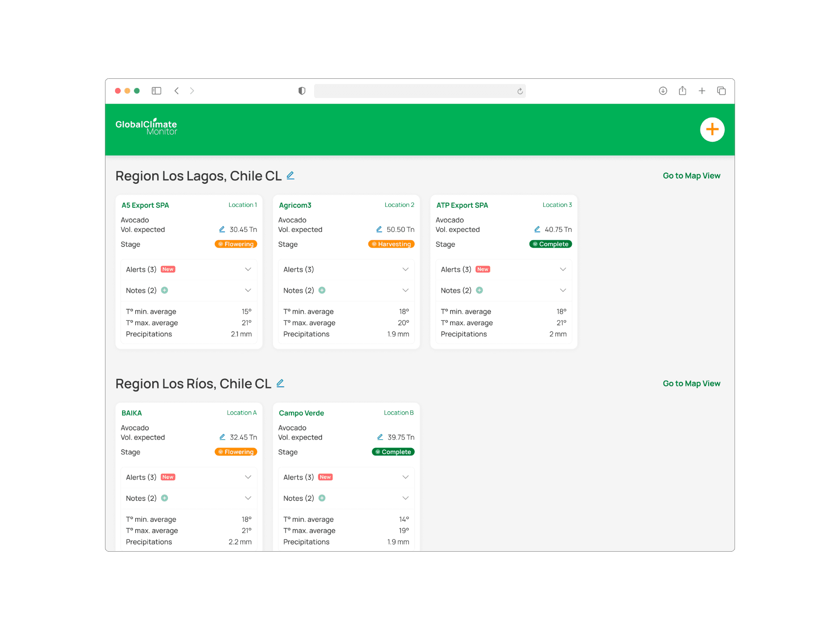Go to Map View for Los Lagos
The image size is (840, 630).
click(691, 175)
